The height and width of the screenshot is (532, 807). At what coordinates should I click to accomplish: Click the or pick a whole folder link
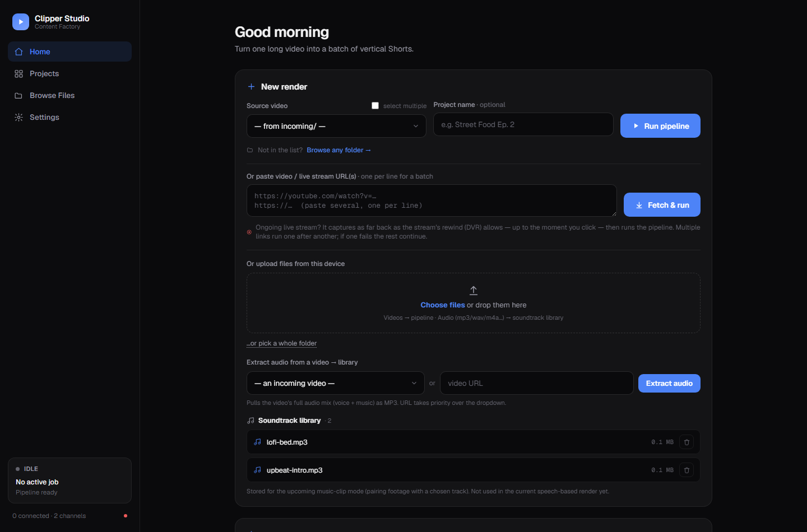tap(282, 343)
